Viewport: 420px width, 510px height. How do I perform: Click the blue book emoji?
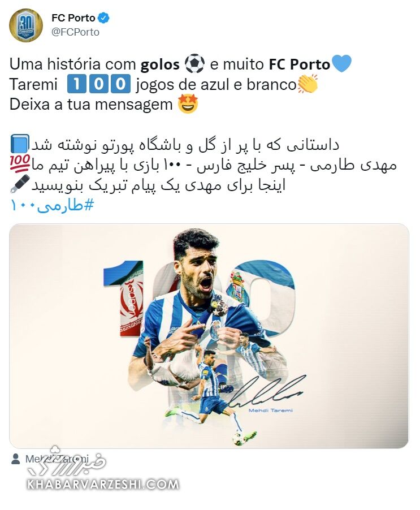20,144
